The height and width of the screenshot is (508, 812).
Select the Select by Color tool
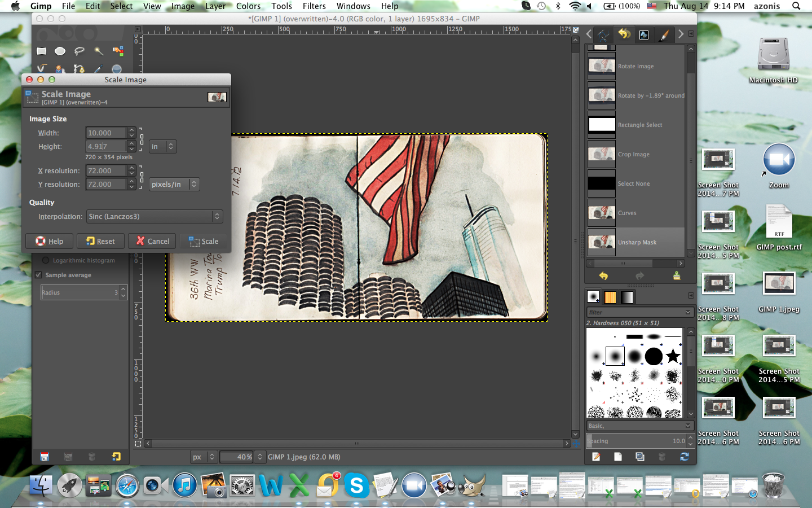(x=118, y=51)
